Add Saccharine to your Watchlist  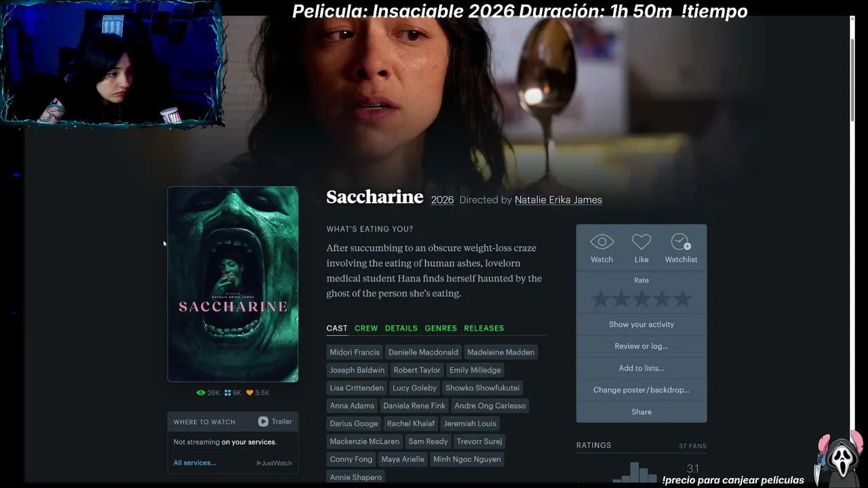681,242
